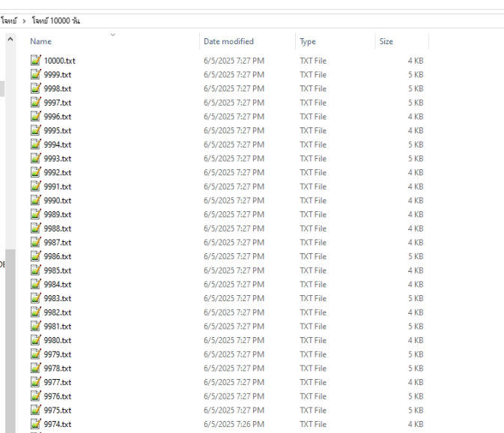The height and width of the screenshot is (433, 504).
Task: Click the 9974.txt file icon
Action: tap(36, 424)
